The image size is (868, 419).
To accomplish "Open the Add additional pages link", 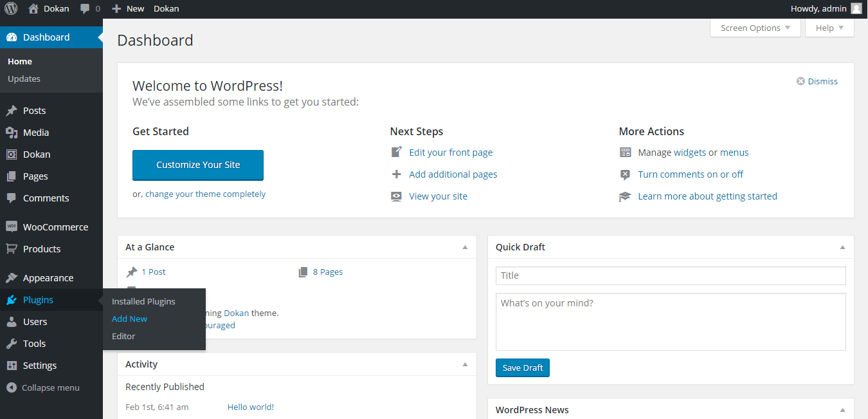I will (x=453, y=174).
